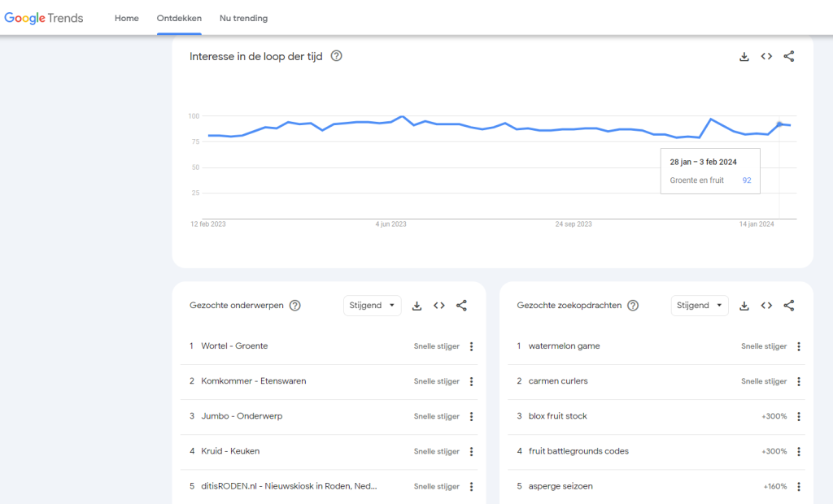Open options menu for 'asperge seizoen'
Viewport: 833px width, 504px height.
coord(798,487)
